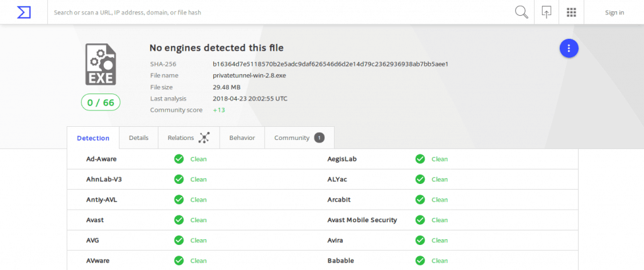Select the Detection tab

(x=93, y=138)
